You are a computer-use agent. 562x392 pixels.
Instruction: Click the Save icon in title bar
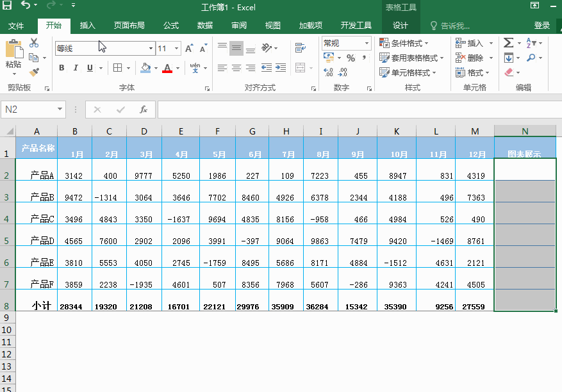tap(7, 5)
